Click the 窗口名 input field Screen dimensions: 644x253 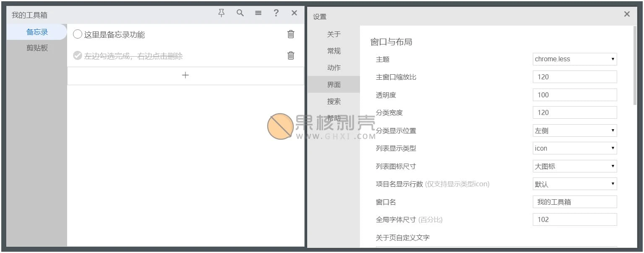point(574,201)
